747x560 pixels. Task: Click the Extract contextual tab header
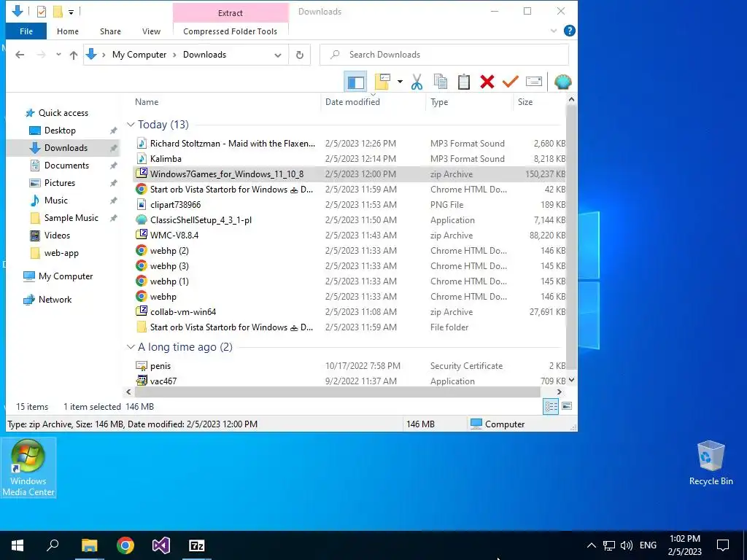(230, 13)
